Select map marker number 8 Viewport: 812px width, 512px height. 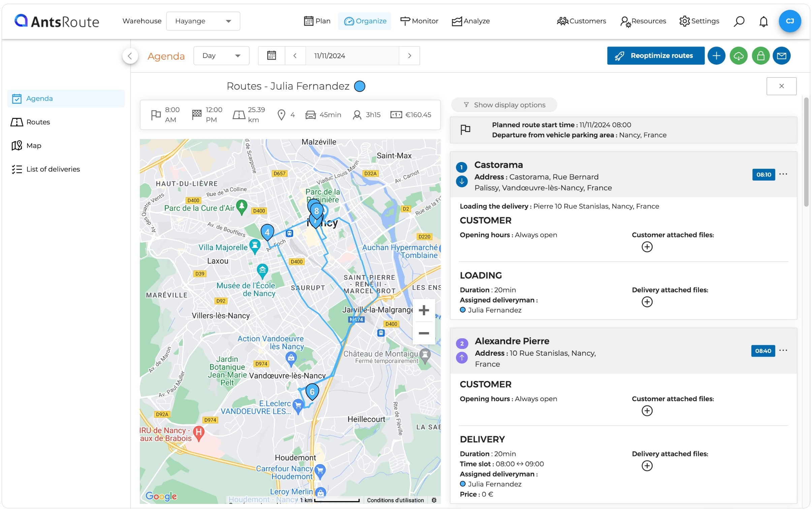[x=316, y=211]
